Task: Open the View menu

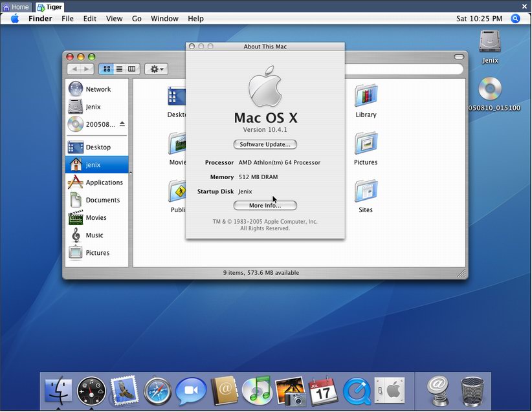Action: pyautogui.click(x=114, y=18)
